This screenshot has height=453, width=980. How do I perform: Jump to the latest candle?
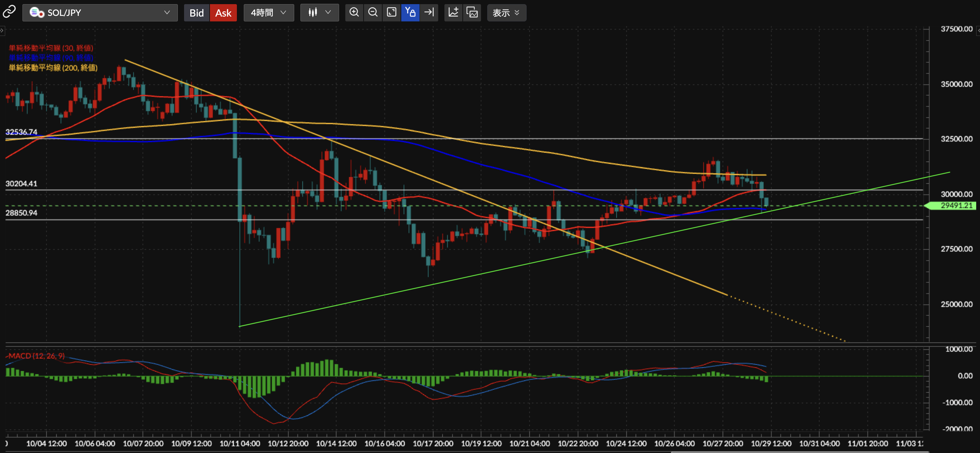point(429,12)
